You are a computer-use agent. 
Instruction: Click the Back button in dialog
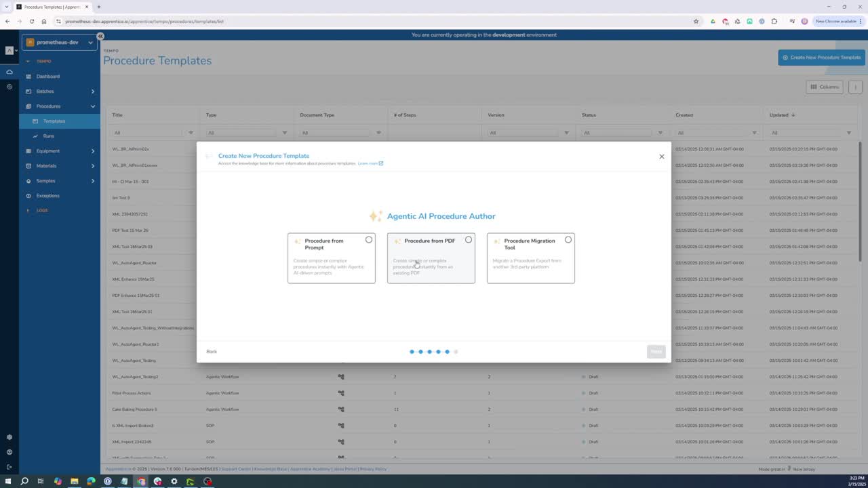(212, 351)
